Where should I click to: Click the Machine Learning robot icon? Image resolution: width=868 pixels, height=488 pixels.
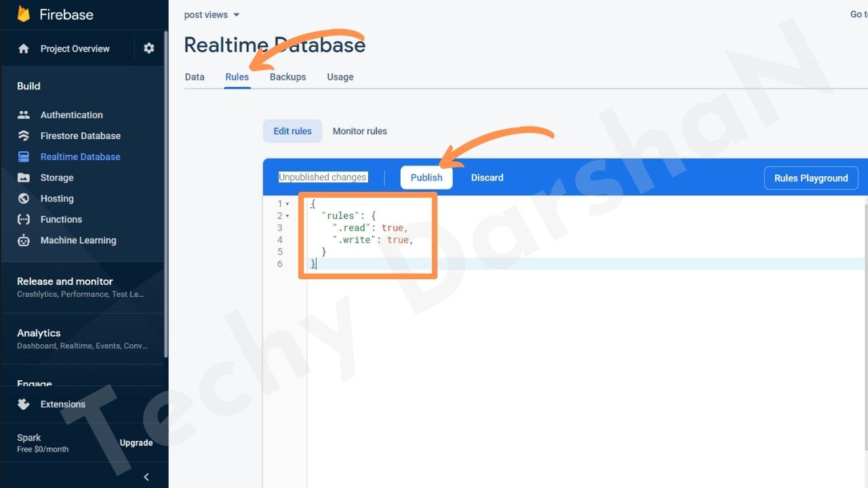click(x=24, y=240)
